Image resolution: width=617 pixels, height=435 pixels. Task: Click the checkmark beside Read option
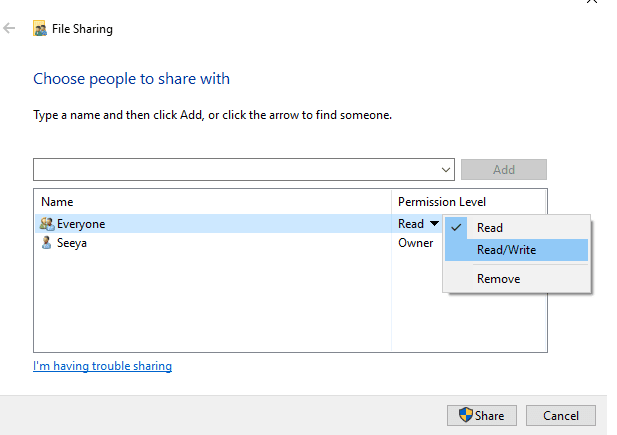pos(456,228)
